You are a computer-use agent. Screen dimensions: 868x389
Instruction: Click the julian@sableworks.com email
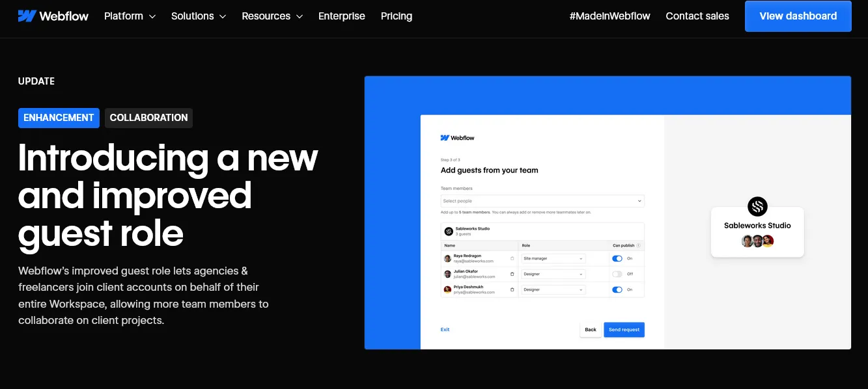[475, 276]
